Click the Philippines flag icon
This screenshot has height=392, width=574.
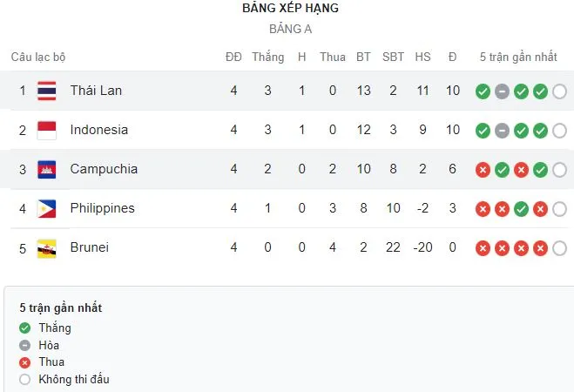[x=47, y=208]
